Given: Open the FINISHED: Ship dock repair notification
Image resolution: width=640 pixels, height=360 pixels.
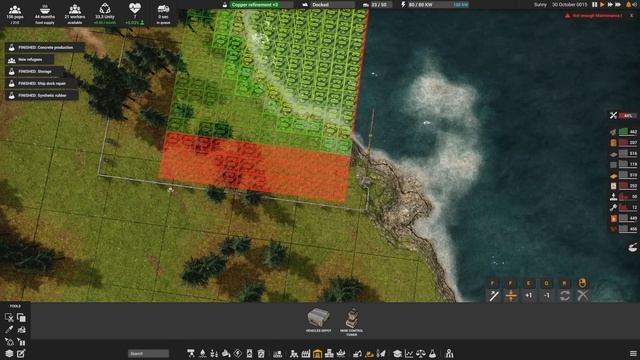Looking at the screenshot, I should [x=42, y=83].
